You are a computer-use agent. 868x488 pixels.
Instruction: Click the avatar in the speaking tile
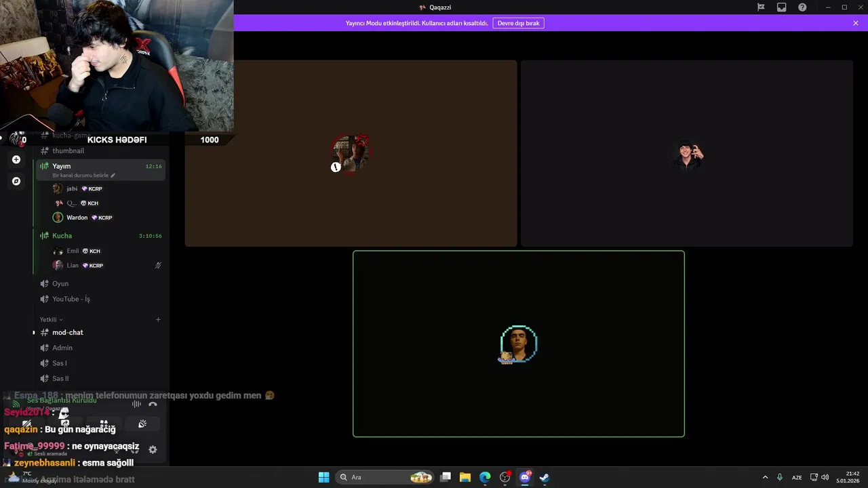(x=519, y=344)
